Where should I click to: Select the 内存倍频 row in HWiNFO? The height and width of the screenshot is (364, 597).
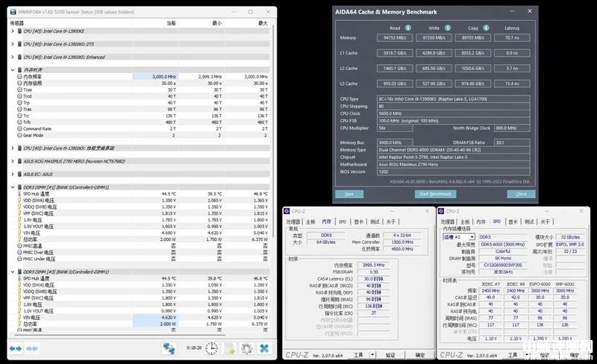coord(143,83)
